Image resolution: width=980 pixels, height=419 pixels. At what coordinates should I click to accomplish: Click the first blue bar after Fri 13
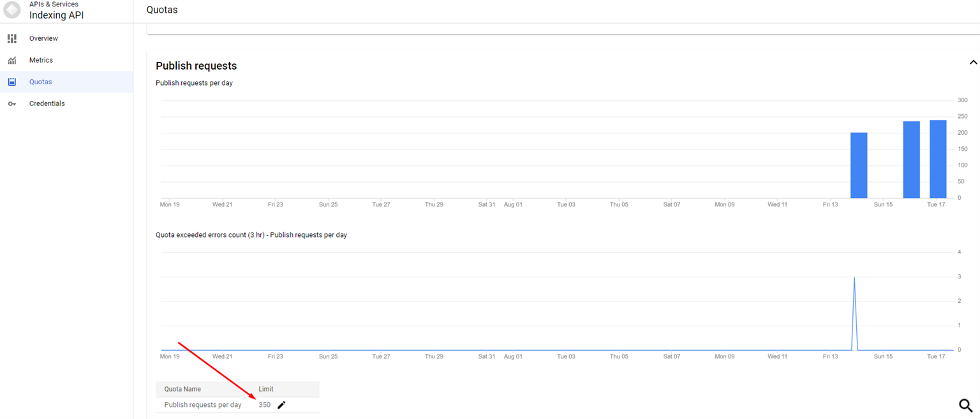(859, 165)
